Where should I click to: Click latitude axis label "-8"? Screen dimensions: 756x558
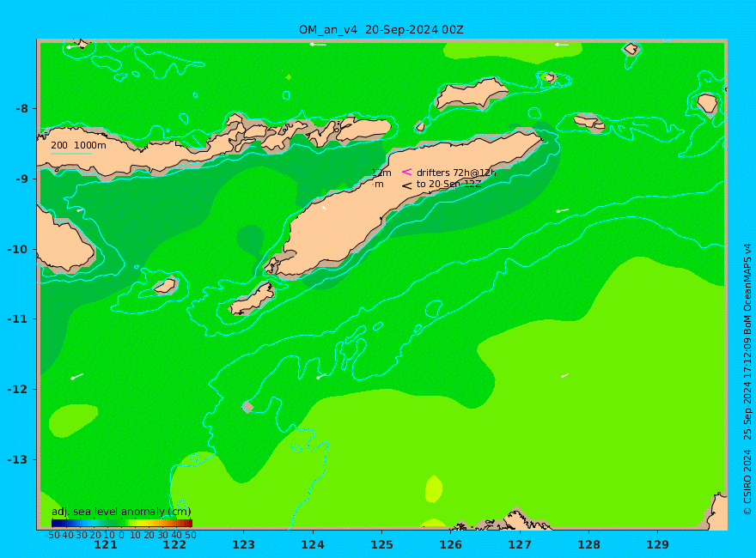click(x=22, y=108)
